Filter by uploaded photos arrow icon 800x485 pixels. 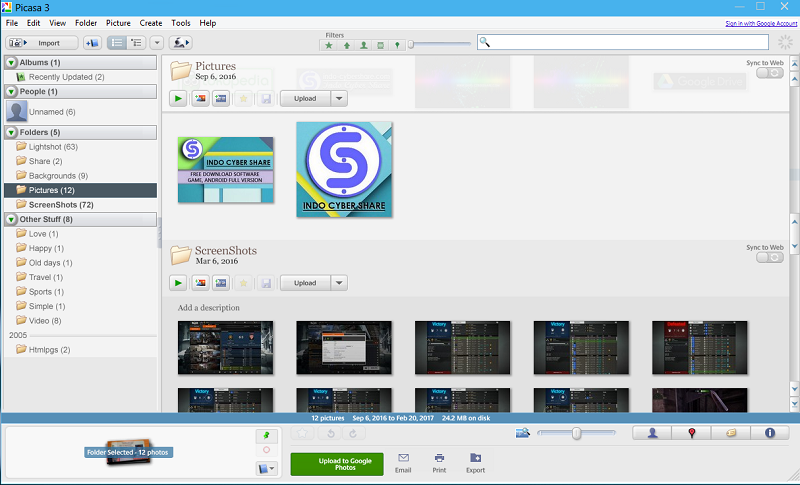[346, 45]
